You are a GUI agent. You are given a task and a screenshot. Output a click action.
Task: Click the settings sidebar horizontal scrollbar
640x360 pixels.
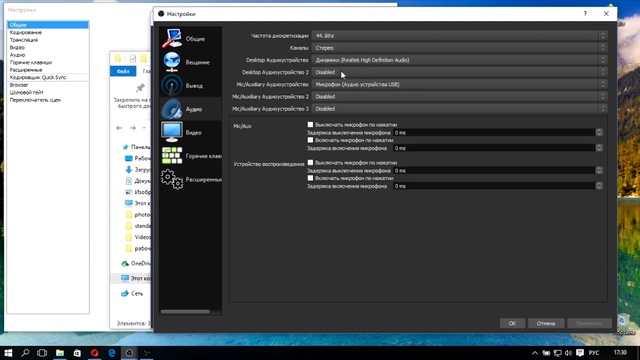coord(185,311)
